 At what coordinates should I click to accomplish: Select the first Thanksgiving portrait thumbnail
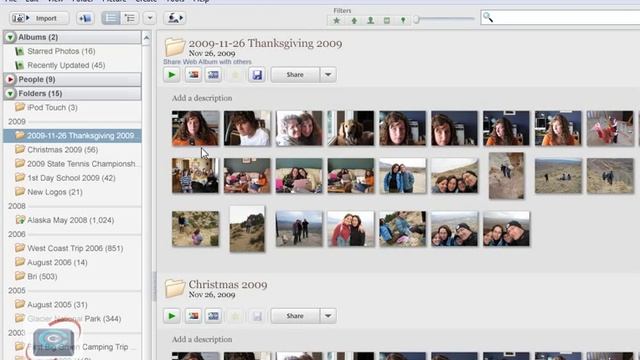point(195,128)
